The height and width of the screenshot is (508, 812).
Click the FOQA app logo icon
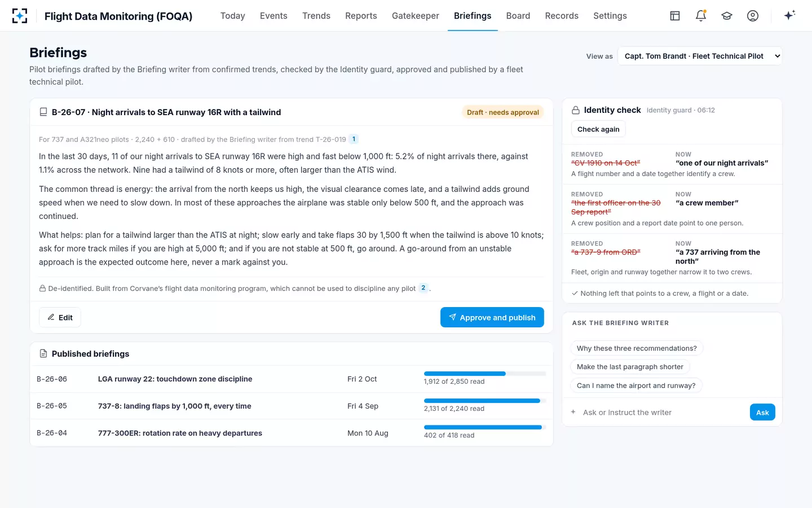tap(20, 16)
